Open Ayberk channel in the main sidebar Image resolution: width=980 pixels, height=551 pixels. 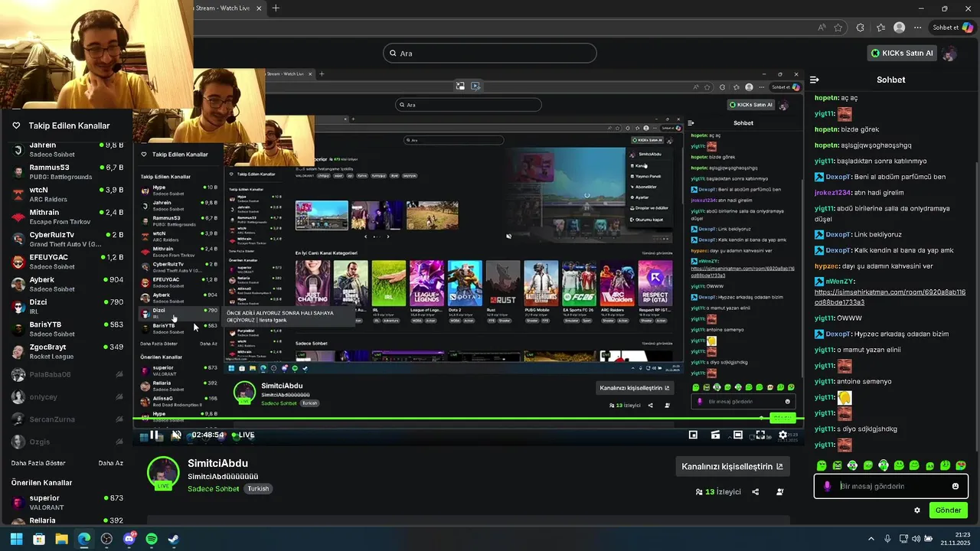[67, 284]
